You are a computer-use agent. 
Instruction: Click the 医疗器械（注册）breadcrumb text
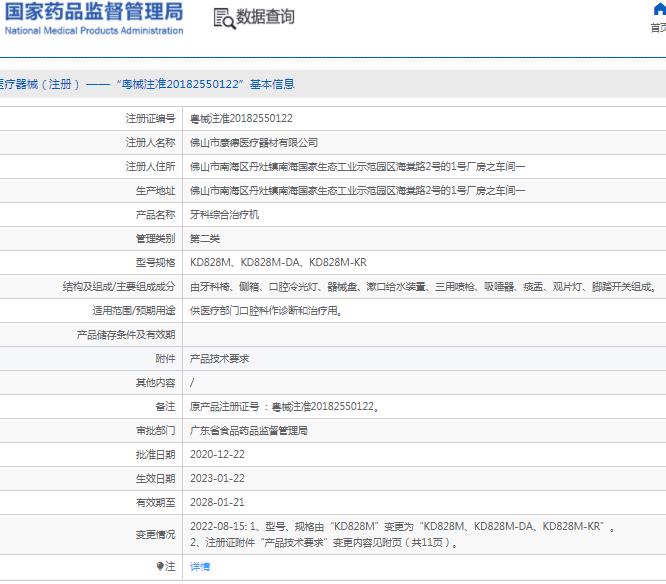click(40, 84)
